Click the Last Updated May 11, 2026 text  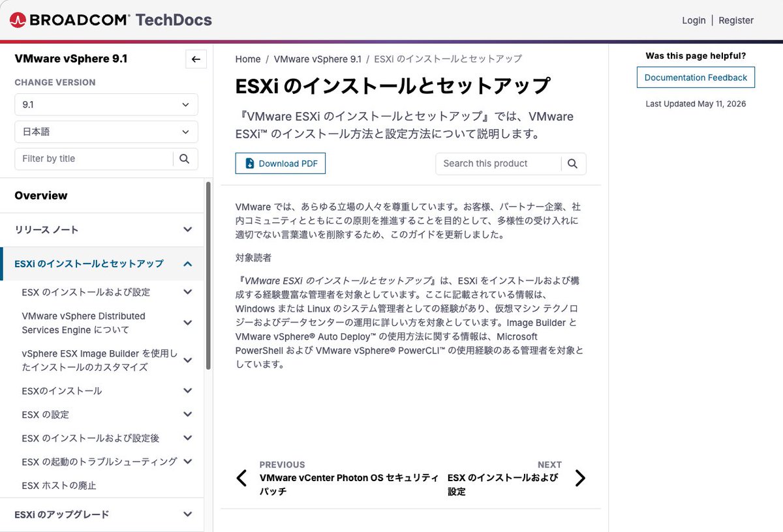[696, 104]
